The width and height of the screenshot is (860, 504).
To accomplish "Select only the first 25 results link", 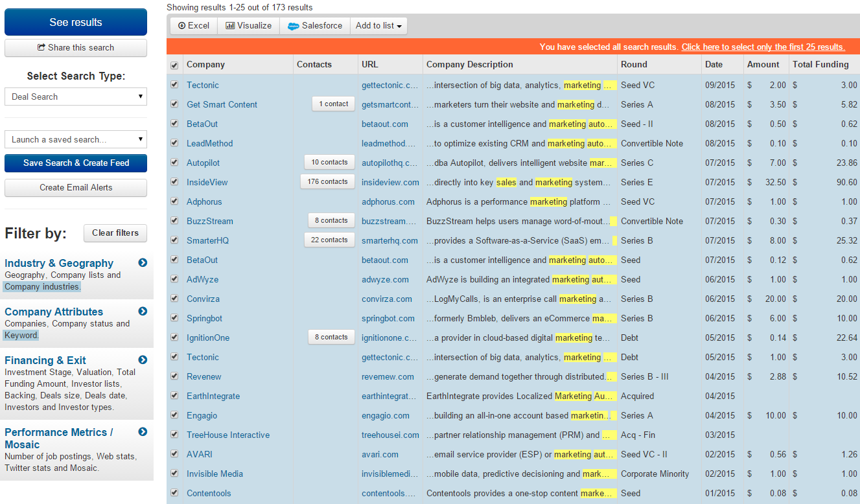I will click(763, 47).
